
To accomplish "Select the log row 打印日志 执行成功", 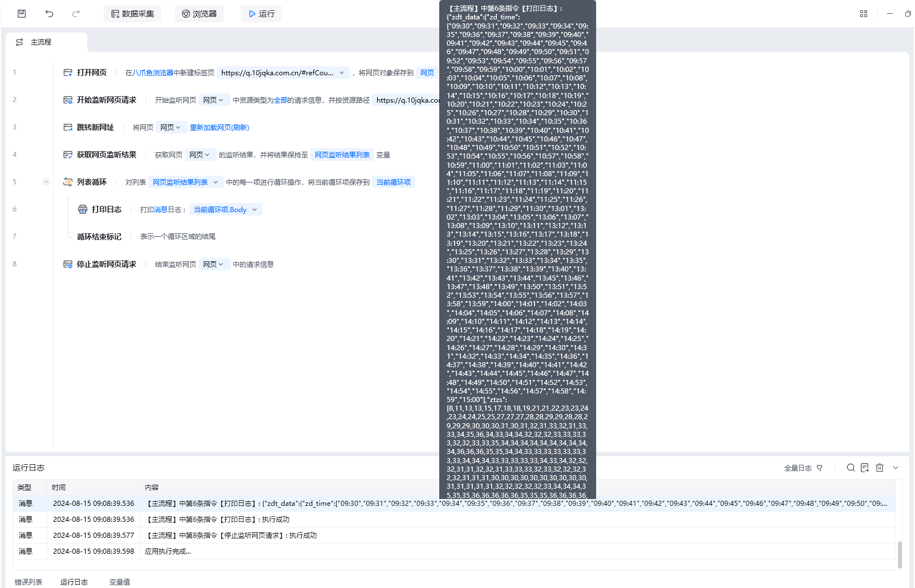I will pos(454,520).
